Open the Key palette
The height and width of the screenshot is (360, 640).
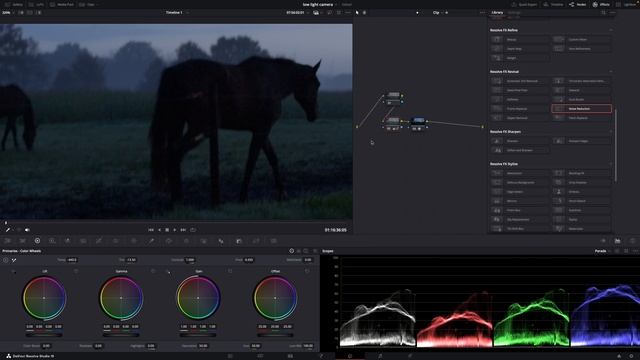239,241
